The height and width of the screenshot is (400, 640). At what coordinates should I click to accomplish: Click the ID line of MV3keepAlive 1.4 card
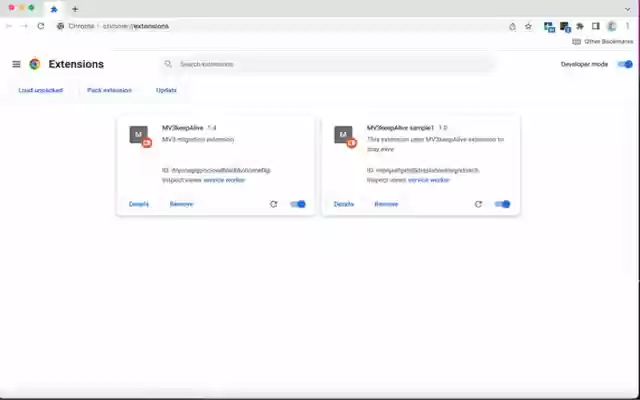click(216, 170)
